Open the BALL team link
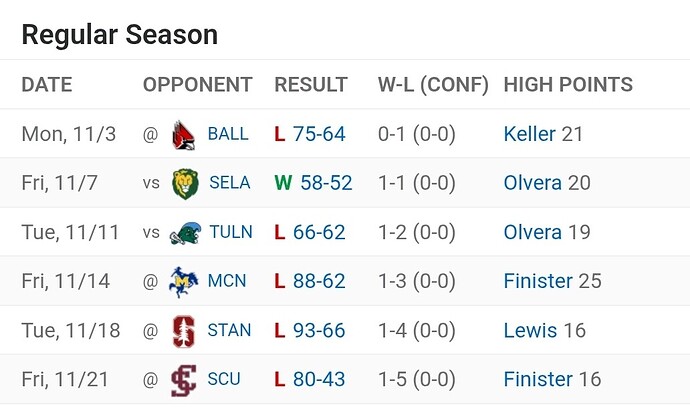 (x=227, y=134)
